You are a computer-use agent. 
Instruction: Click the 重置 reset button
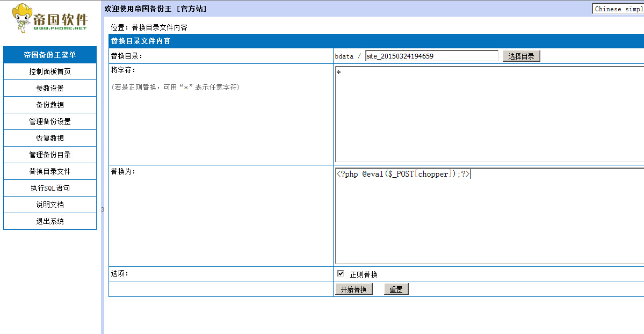396,289
